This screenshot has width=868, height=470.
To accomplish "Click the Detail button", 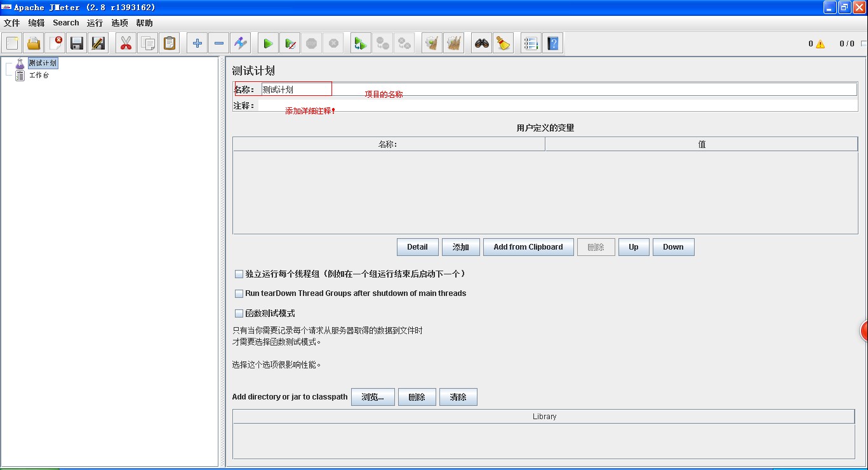I will point(418,247).
